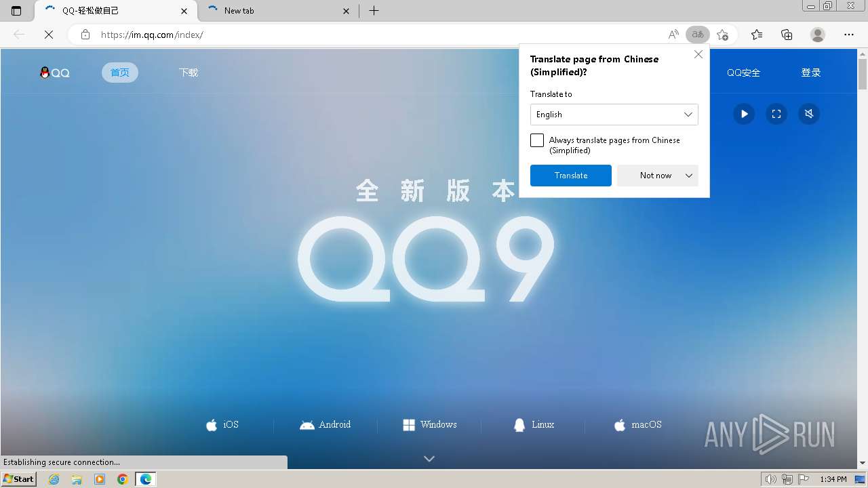
Task: Open Collections panel
Action: tap(787, 35)
